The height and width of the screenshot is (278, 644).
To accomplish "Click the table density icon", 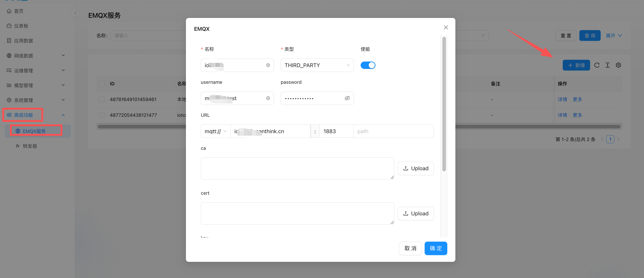I will click(x=607, y=65).
